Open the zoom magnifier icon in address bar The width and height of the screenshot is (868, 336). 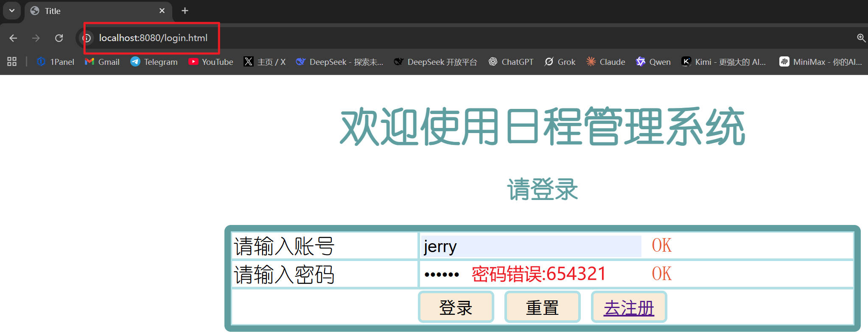(x=861, y=38)
